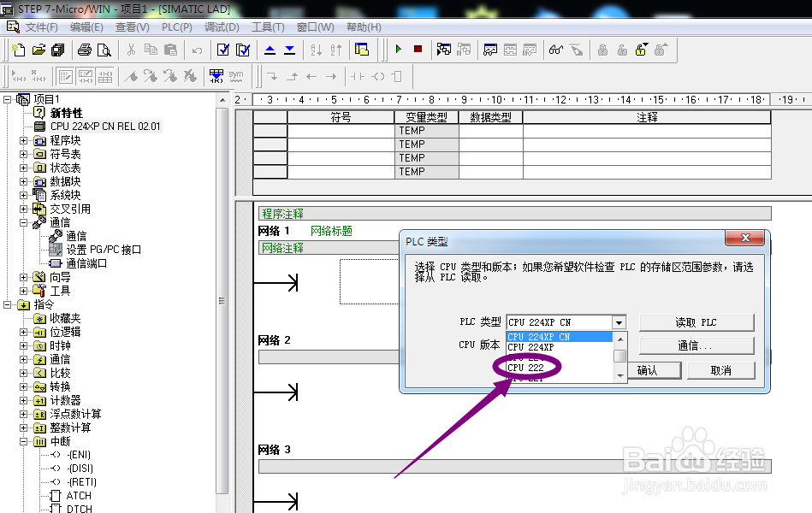812x513 pixels.
Task: Toggle the bookmark flag icon
Action: 131,77
